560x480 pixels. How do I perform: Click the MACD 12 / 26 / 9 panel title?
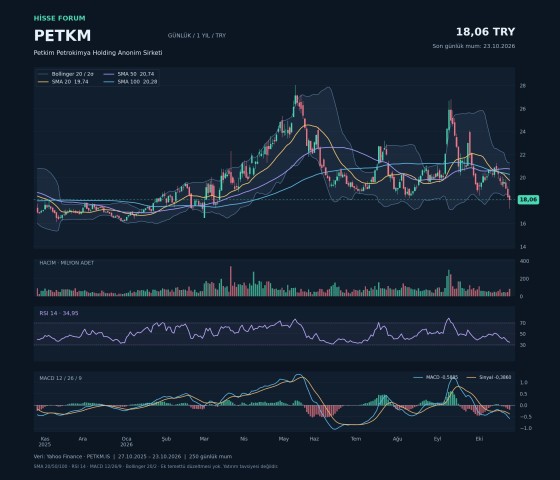(x=60, y=378)
